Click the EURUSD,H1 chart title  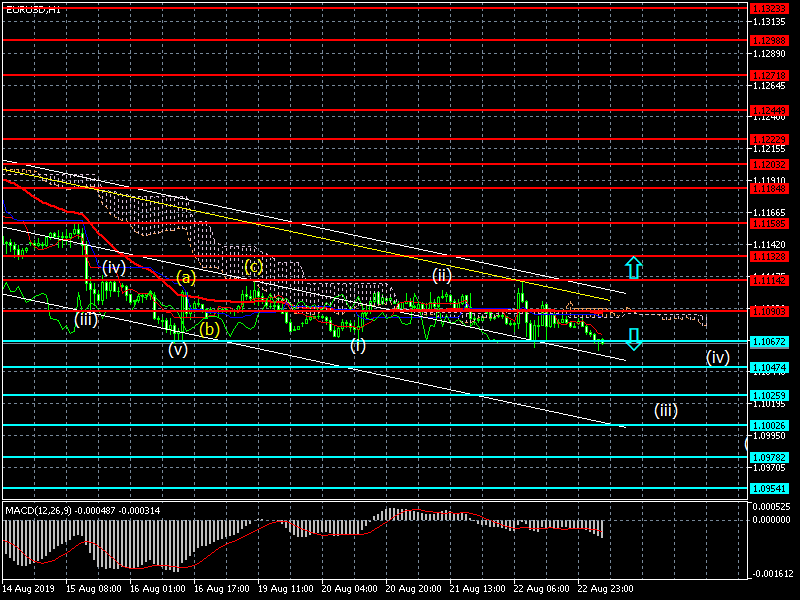tap(31, 8)
